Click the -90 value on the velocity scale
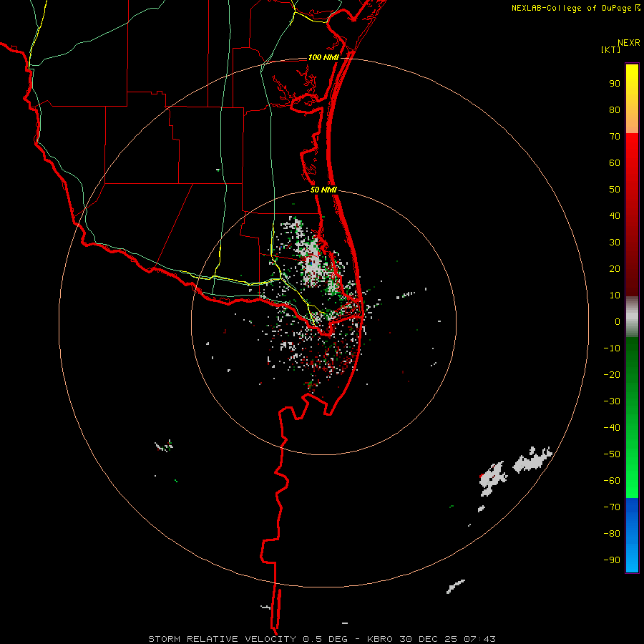Image resolution: width=644 pixels, height=644 pixels. click(612, 560)
